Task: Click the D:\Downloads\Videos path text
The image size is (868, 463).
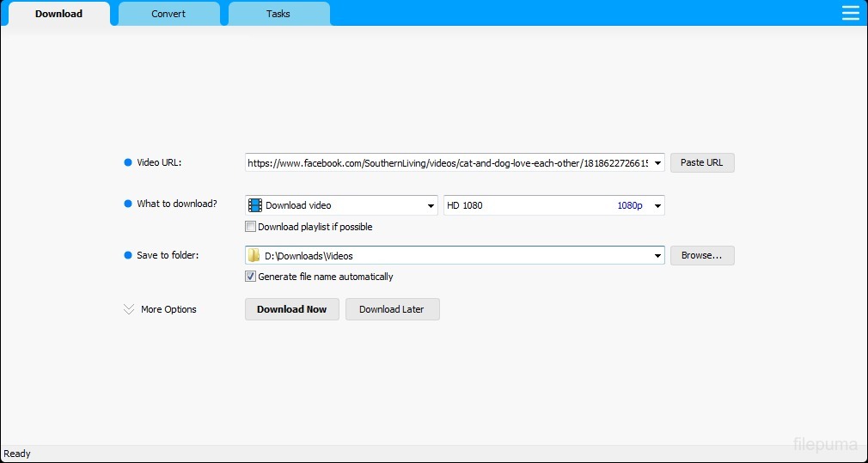Action: pos(309,255)
